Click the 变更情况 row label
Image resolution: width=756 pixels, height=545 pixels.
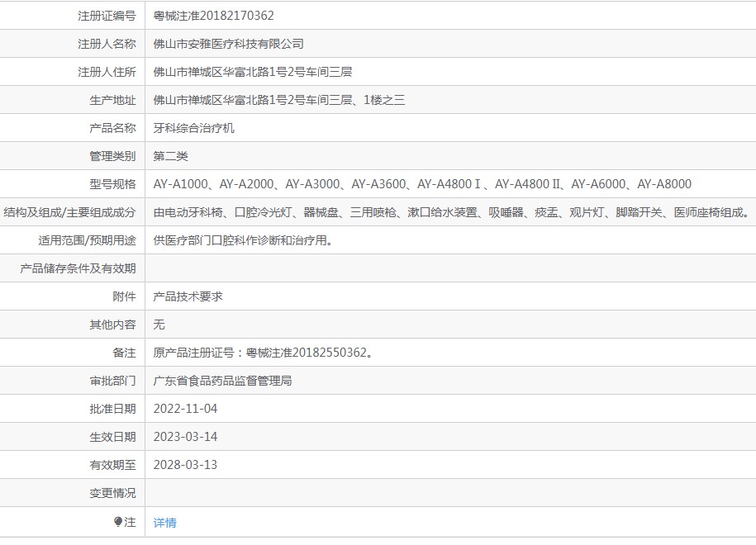(x=113, y=493)
